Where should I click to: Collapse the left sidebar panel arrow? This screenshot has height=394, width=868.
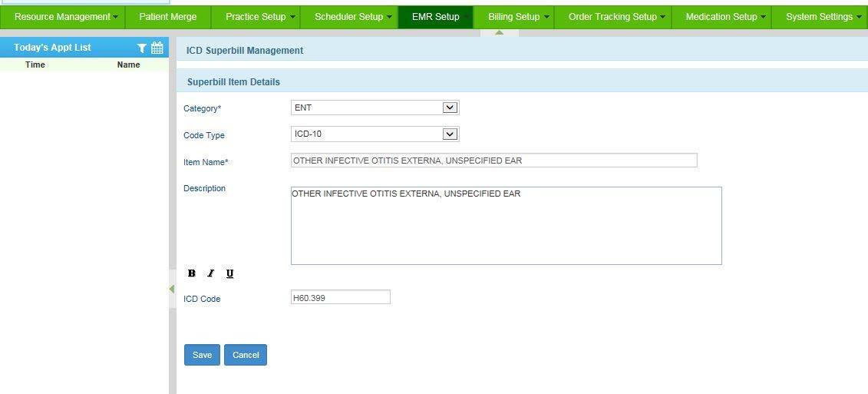(x=172, y=289)
